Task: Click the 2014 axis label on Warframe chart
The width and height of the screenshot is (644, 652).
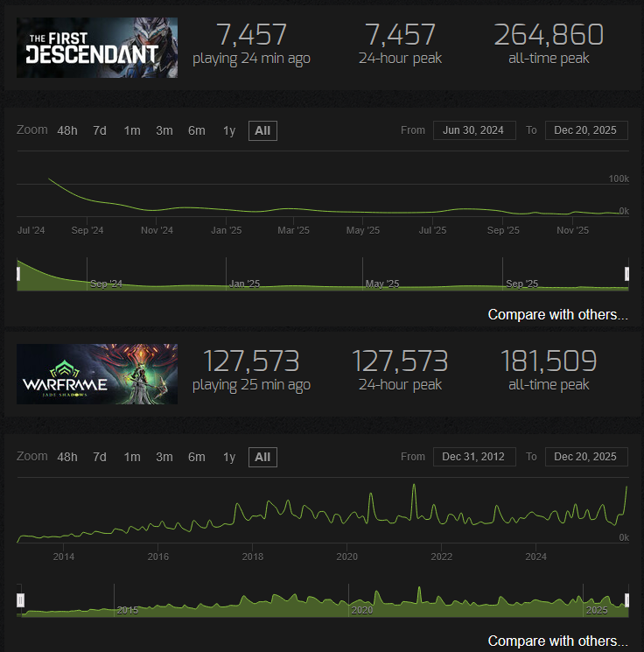Action: (64, 557)
